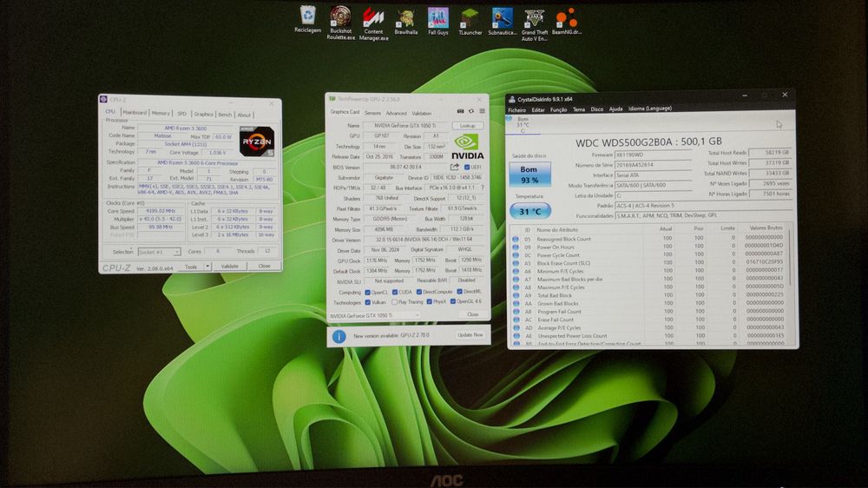Open the Idioma (Language) menu

coord(650,109)
